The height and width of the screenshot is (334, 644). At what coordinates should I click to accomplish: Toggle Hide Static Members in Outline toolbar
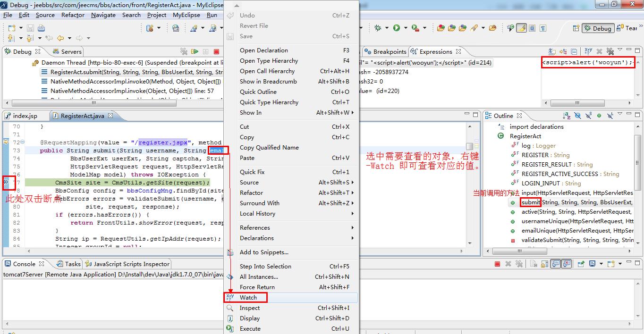coord(588,116)
